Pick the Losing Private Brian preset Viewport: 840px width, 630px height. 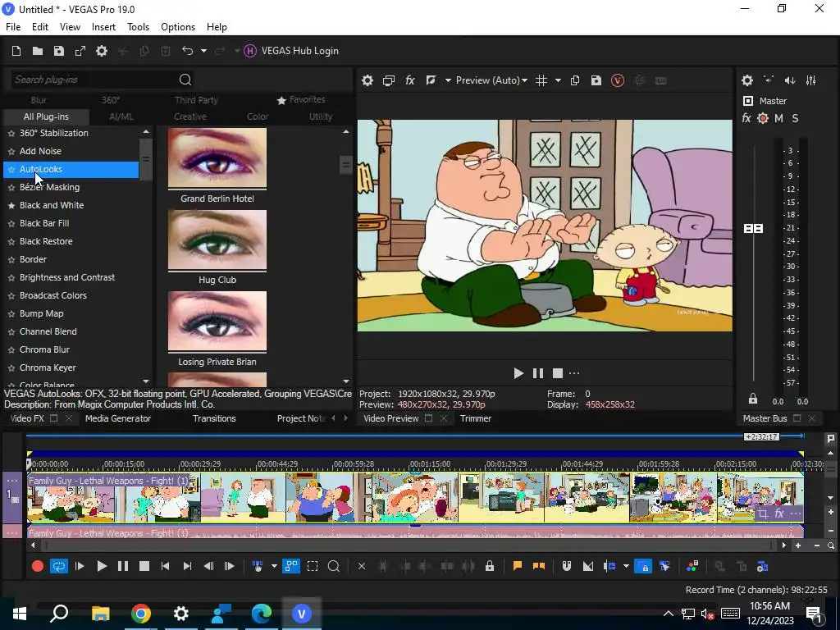click(x=217, y=321)
